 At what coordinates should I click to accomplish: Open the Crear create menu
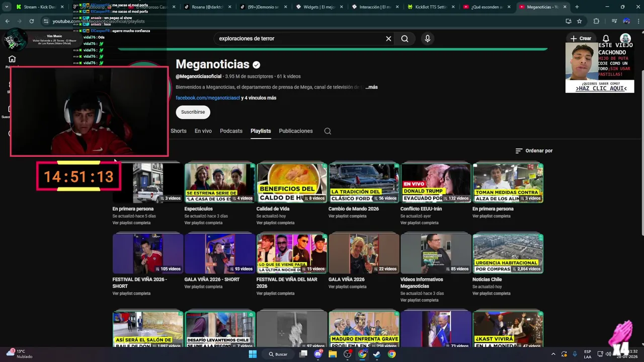click(x=581, y=39)
